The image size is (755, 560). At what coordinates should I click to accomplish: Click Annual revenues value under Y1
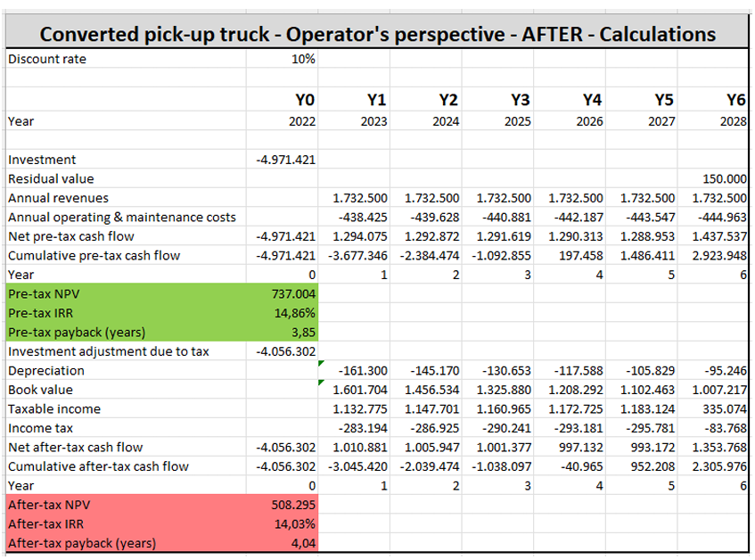coord(360,198)
